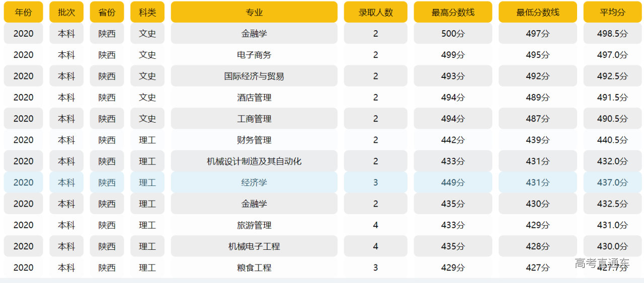644x283 pixels.
Task: Click the 500分 highest score cell
Action: [x=453, y=34]
